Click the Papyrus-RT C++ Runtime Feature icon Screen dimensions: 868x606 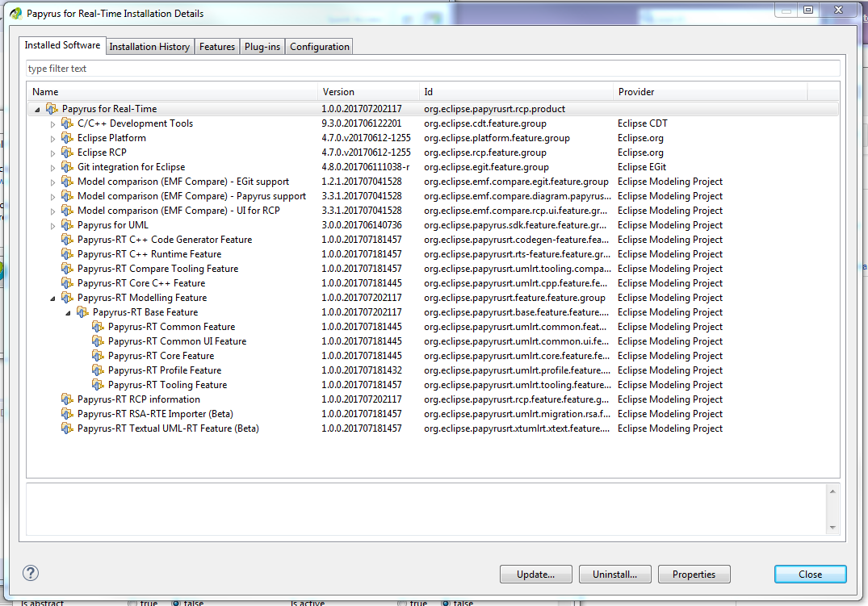[67, 253]
